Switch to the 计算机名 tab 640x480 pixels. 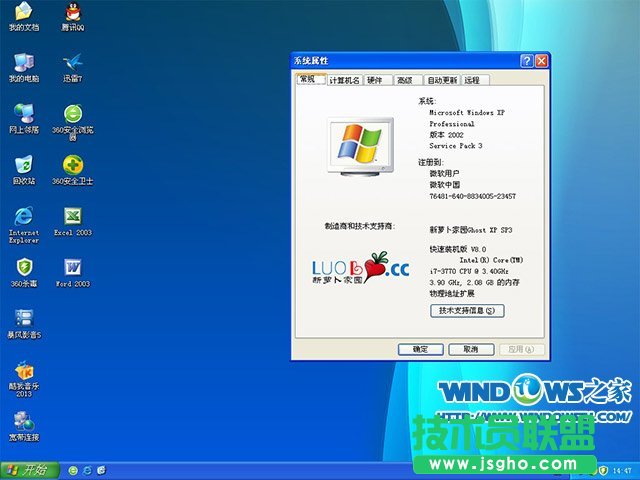[x=344, y=80]
